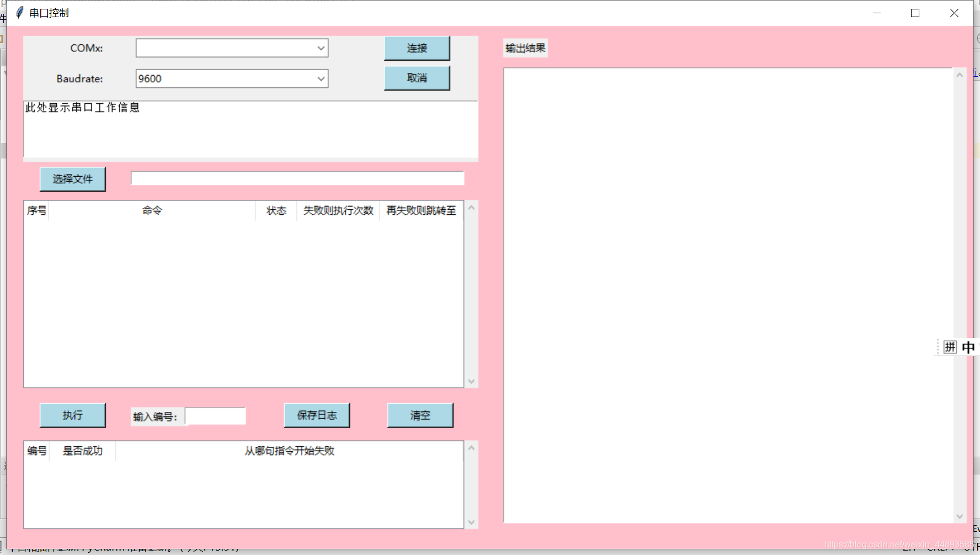Click the file path input beside 选择文件

click(297, 178)
